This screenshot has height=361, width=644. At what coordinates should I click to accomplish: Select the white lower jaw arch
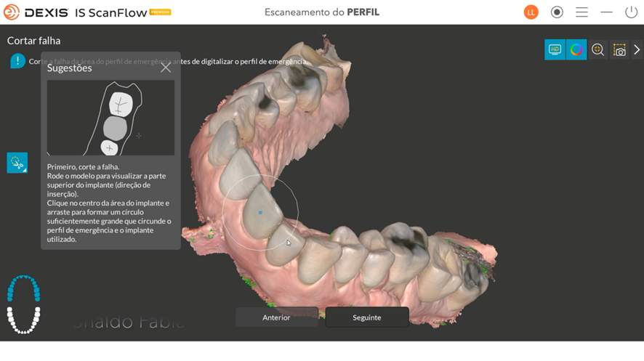pos(23,320)
